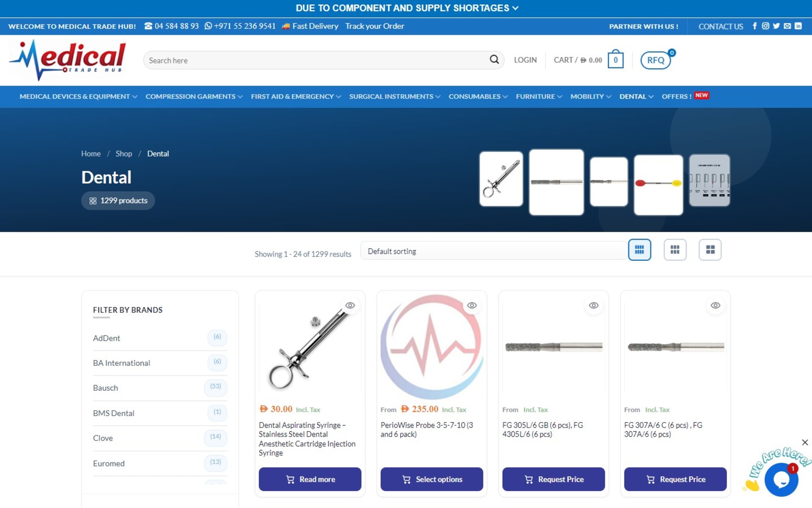
Task: Open the Dental menu
Action: [636, 97]
